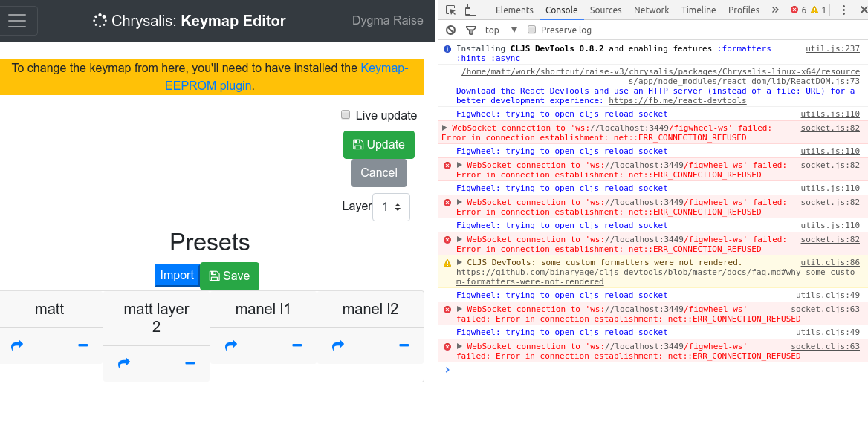Switch to the Elements tab

click(x=514, y=10)
